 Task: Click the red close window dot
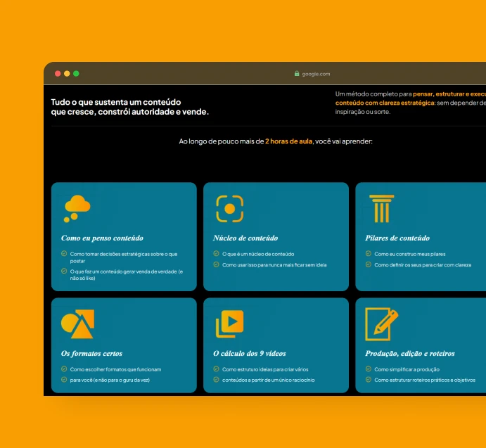coord(58,73)
